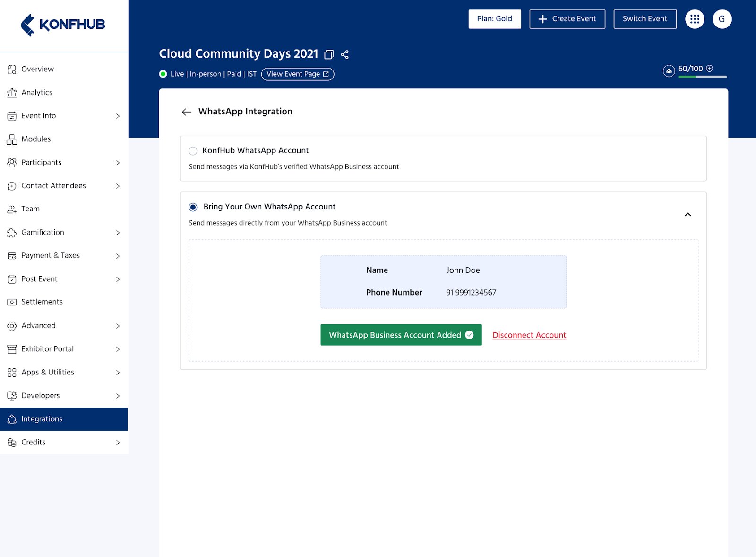Copy event via duplicate icon beside title
Viewport: 756px width, 557px height.
329,55
